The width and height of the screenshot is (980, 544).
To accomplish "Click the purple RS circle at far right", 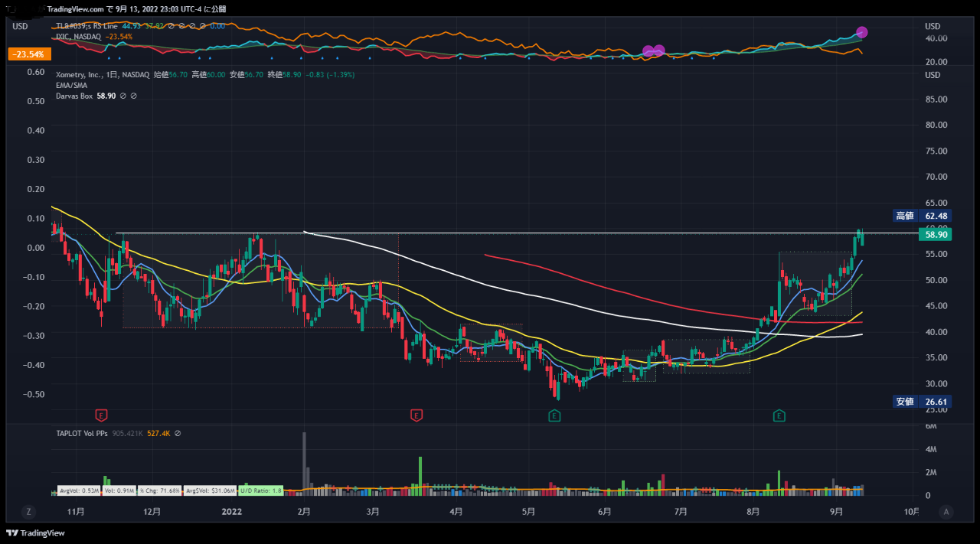I will coord(862,32).
